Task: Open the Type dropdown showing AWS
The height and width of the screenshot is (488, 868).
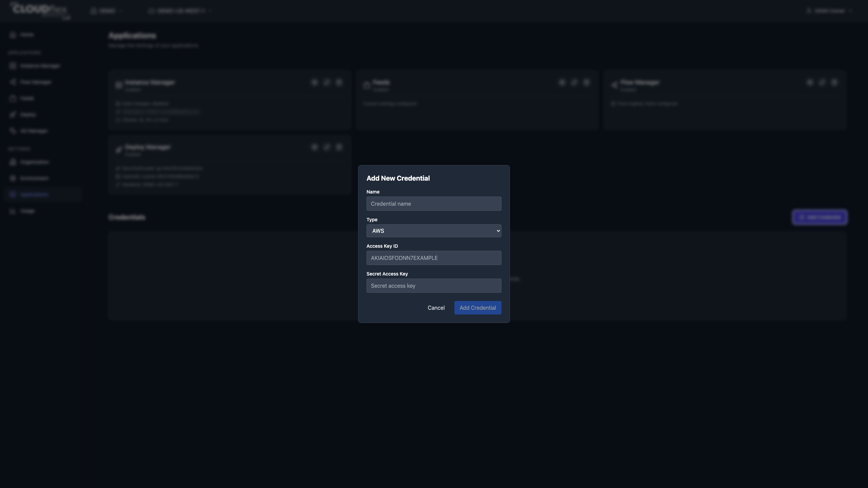Action: [434, 231]
